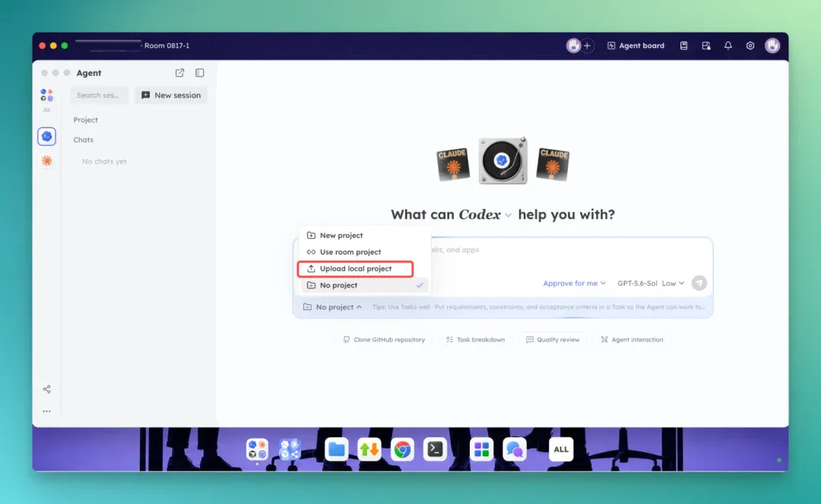The height and width of the screenshot is (504, 821).
Task: Select Upload local project
Action: coord(356,268)
